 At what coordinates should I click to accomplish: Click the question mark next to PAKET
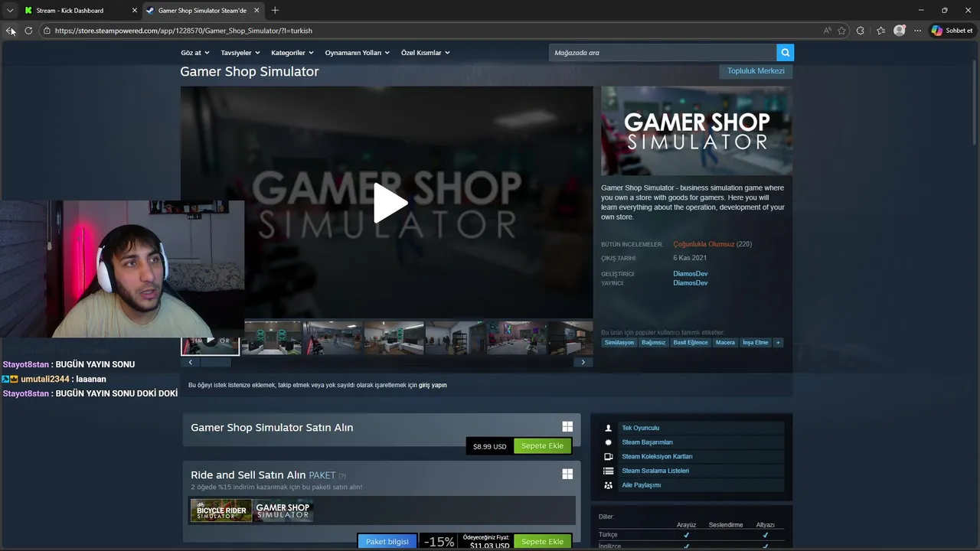pos(342,476)
